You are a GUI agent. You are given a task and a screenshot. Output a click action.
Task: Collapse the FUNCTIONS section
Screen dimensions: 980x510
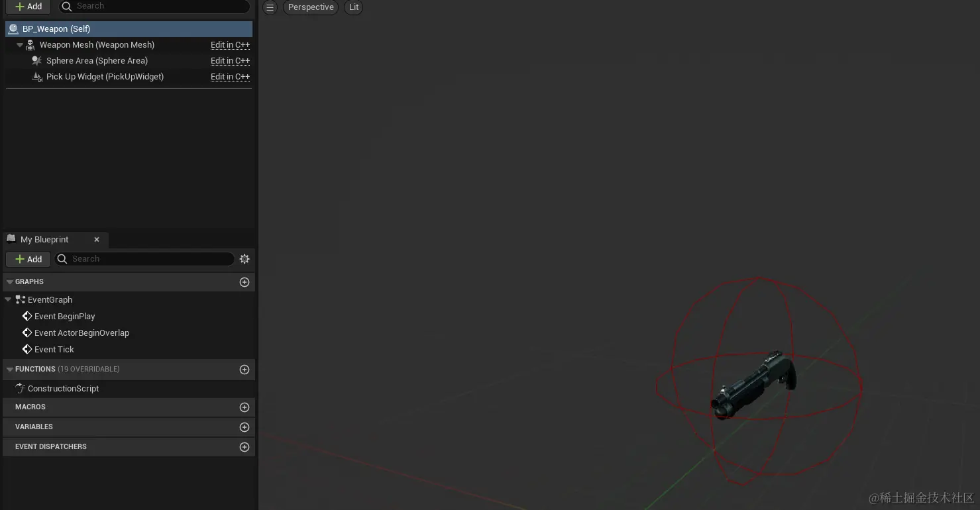coord(10,370)
